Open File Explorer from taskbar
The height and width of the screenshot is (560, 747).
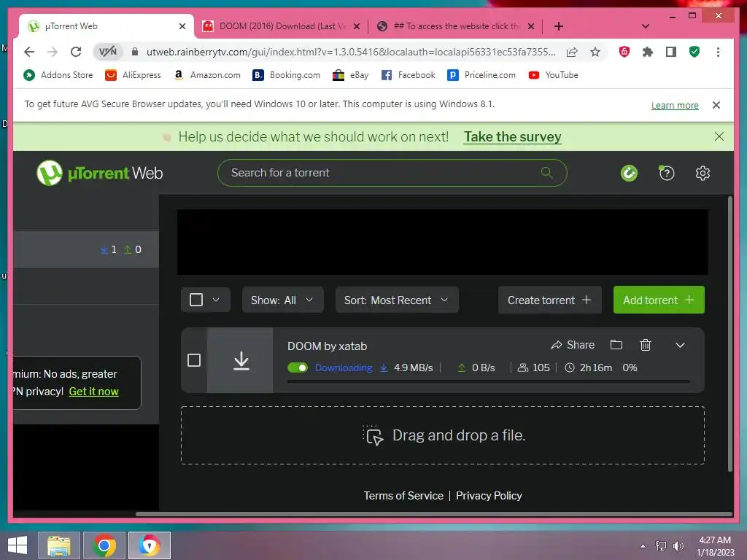click(60, 545)
